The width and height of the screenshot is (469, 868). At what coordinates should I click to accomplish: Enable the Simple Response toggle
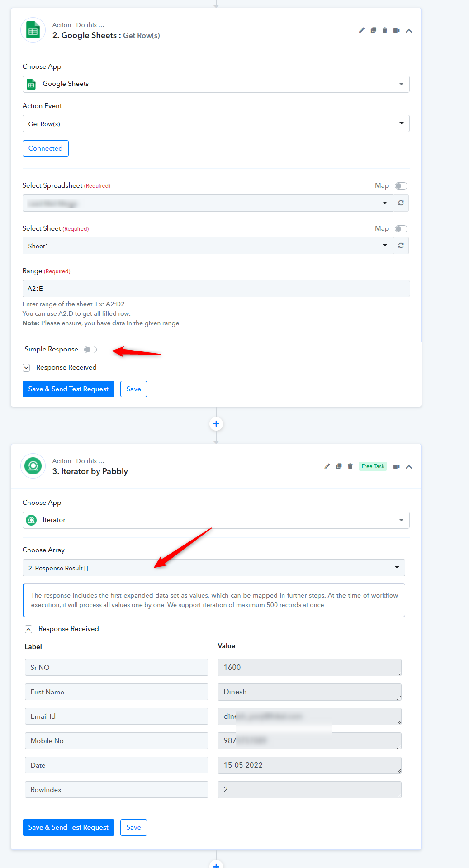coord(90,350)
